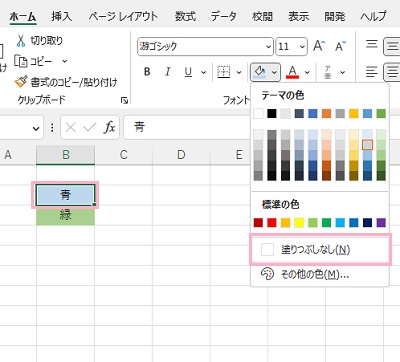400x362 pixels.
Task: Pick the standard dark red swatch
Action: point(258,223)
